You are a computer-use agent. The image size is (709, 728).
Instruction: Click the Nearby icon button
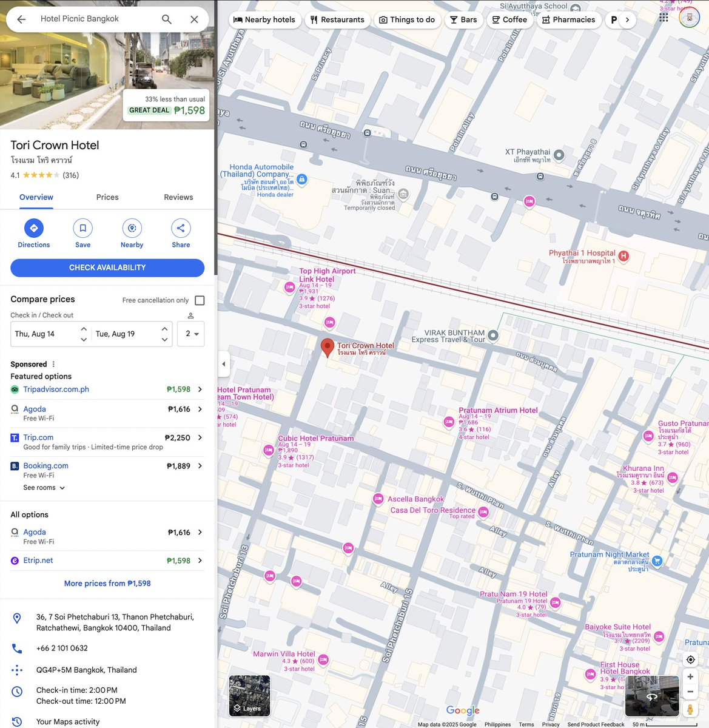point(132,228)
